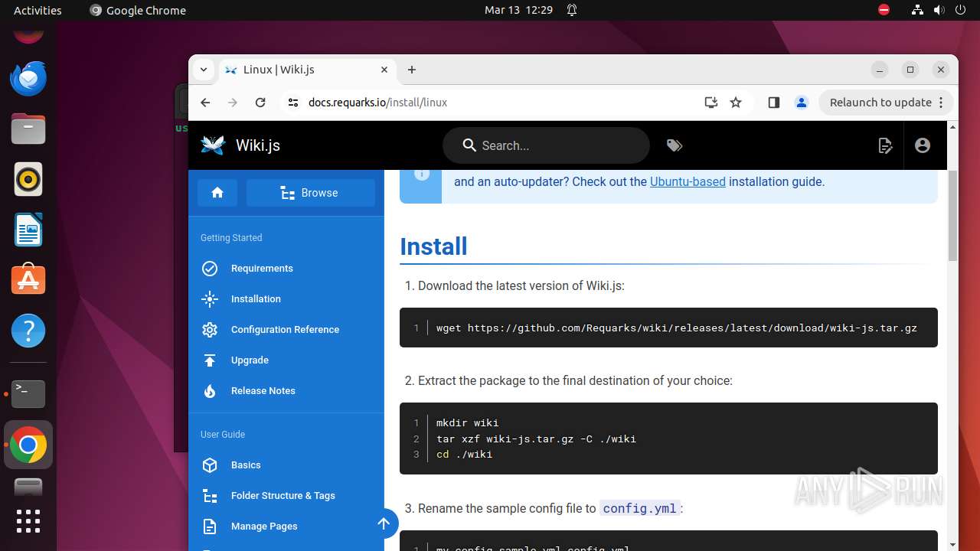This screenshot has height=551, width=980.
Task: Click the mkdir wiki code line
Action: coord(467,422)
